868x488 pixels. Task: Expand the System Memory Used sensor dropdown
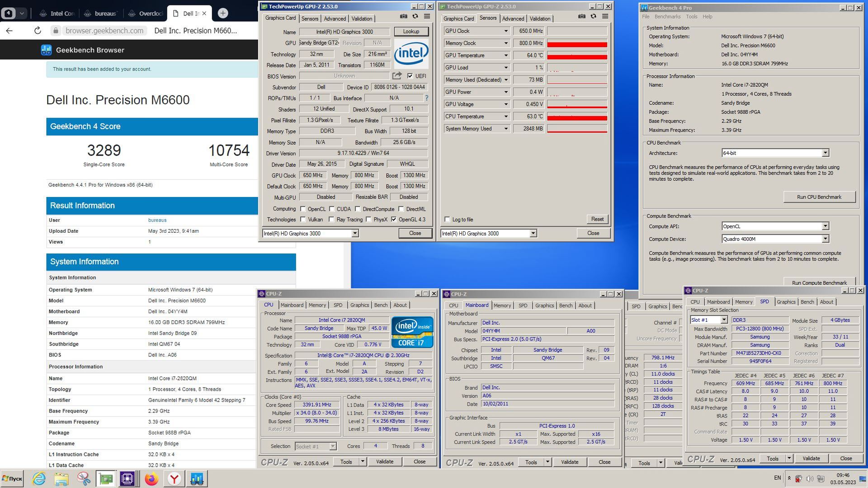[x=506, y=128]
